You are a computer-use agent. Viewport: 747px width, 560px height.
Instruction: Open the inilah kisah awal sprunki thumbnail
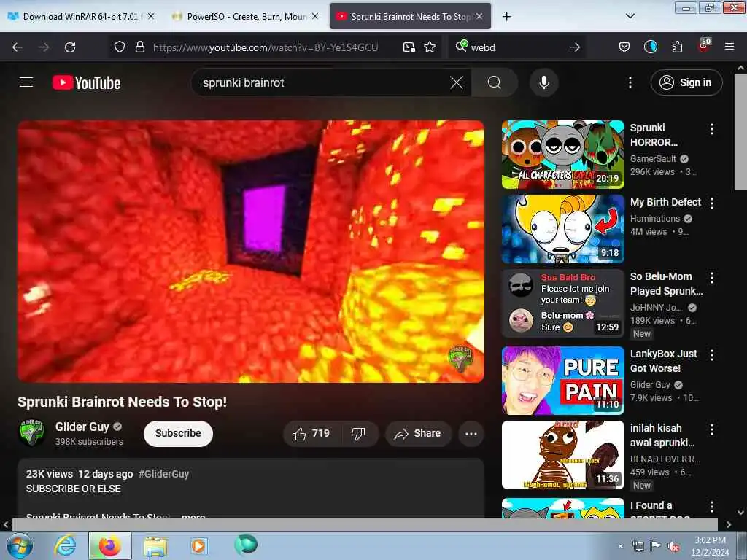(562, 455)
